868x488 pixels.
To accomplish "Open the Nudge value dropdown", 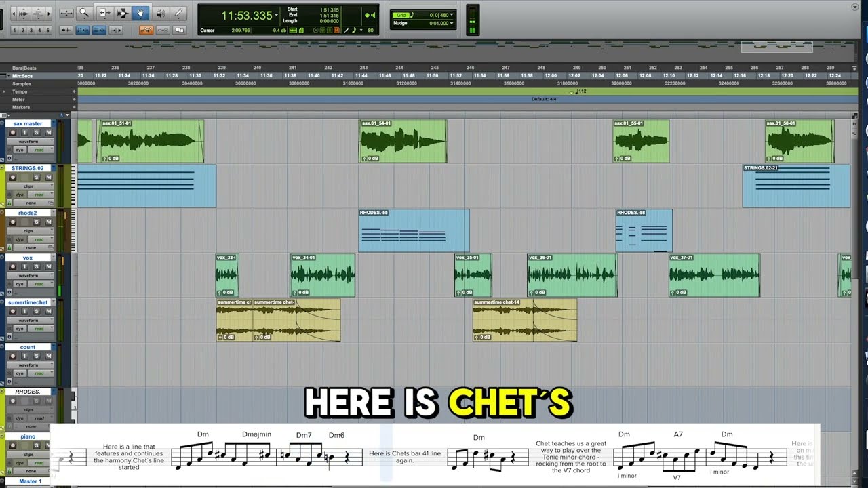I will coord(452,23).
